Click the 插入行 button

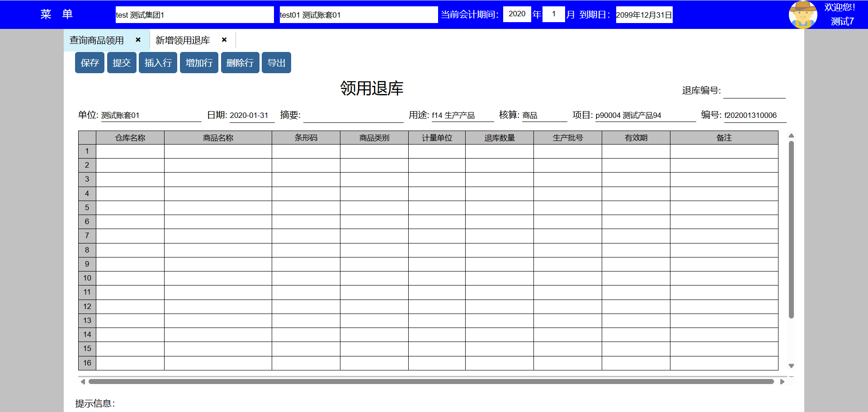tap(158, 63)
